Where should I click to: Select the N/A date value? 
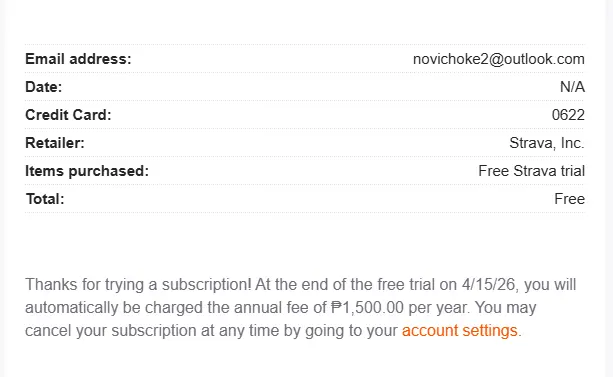click(572, 87)
